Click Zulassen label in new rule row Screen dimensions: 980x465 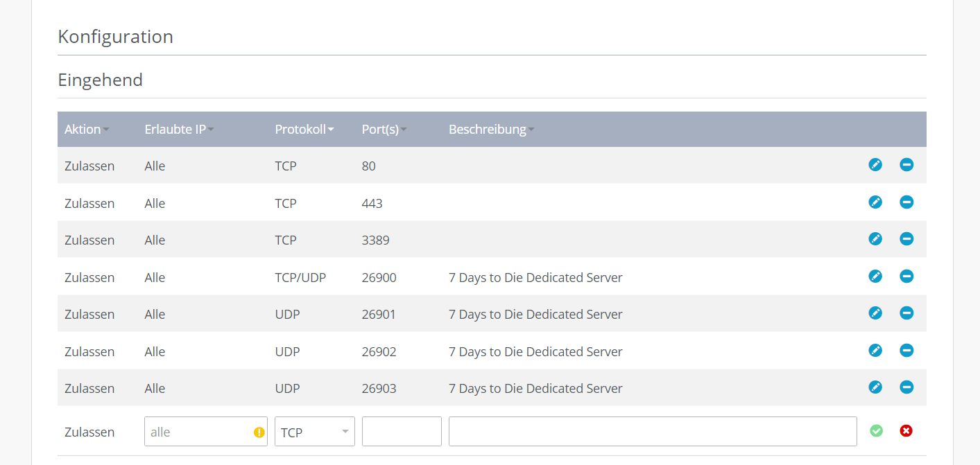(89, 432)
